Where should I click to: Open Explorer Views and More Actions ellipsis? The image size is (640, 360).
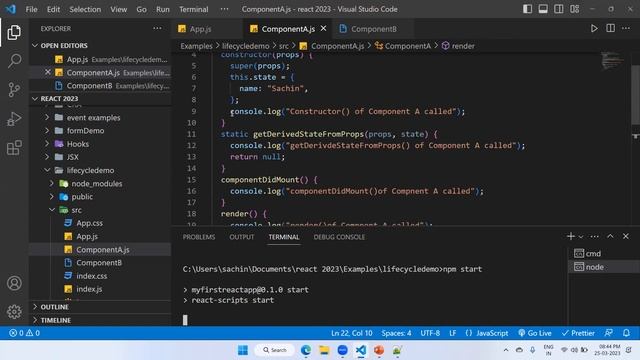157,29
